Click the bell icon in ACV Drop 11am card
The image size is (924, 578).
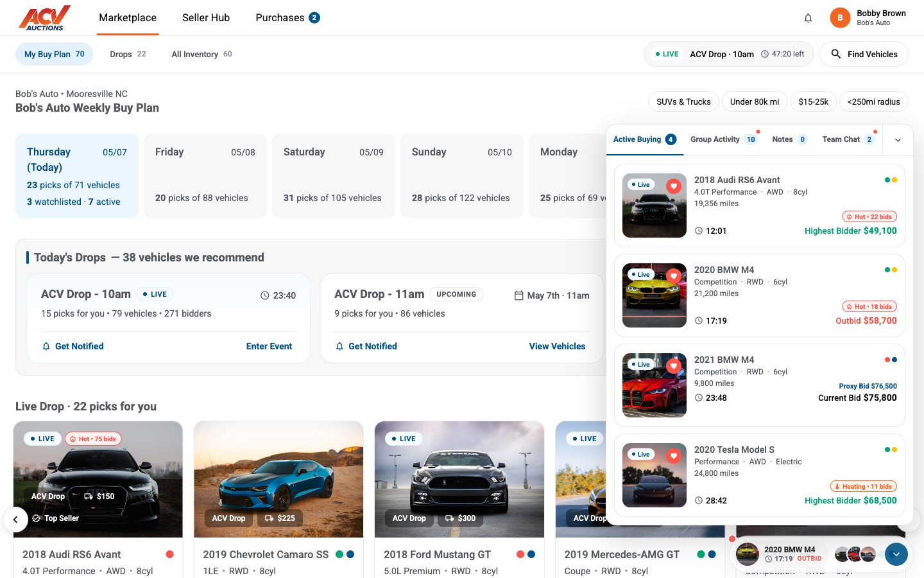[x=339, y=346]
